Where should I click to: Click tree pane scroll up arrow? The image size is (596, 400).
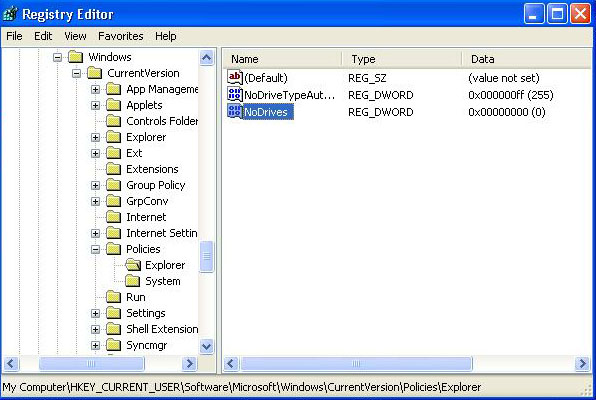point(206,58)
